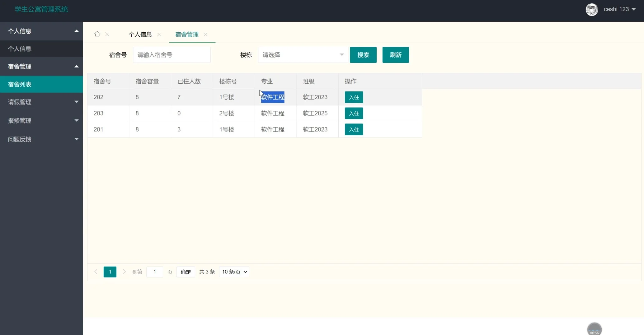Click the home icon tab
This screenshot has height=335, width=644.
click(97, 34)
